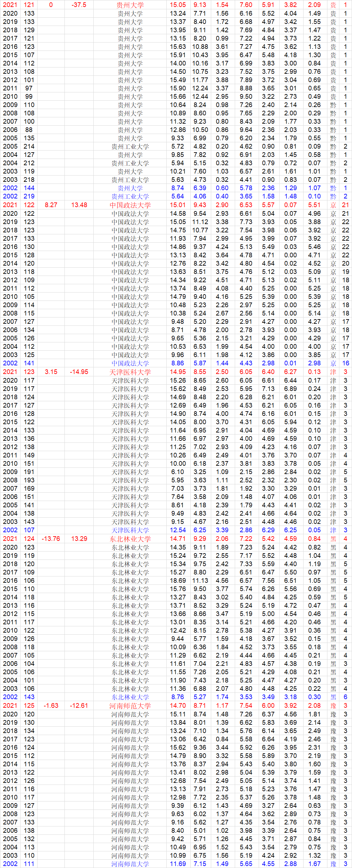The height and width of the screenshot is (868, 352).
Task: Select the 12.24 cell in 贵州大学 2011 row
Action: [200, 88]
